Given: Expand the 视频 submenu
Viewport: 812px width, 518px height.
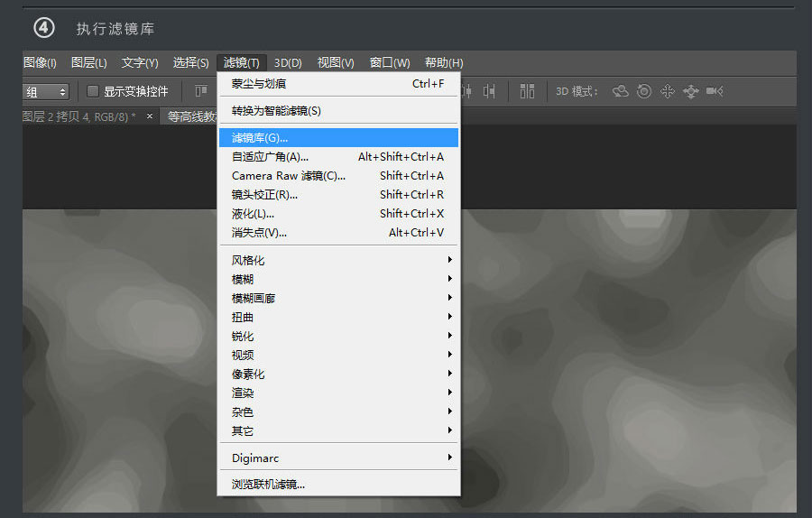Looking at the screenshot, I should pos(338,355).
